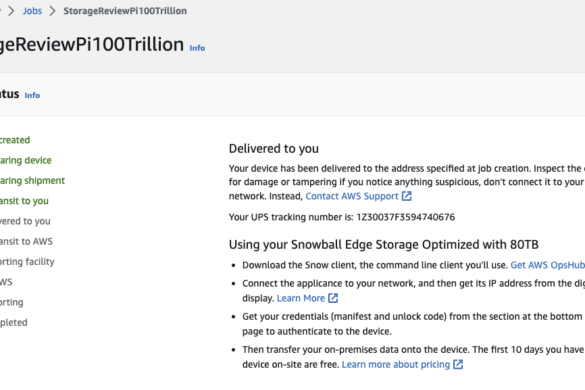This screenshot has width=585, height=390.
Task: Select the Delivered to you status step
Action: 25,221
